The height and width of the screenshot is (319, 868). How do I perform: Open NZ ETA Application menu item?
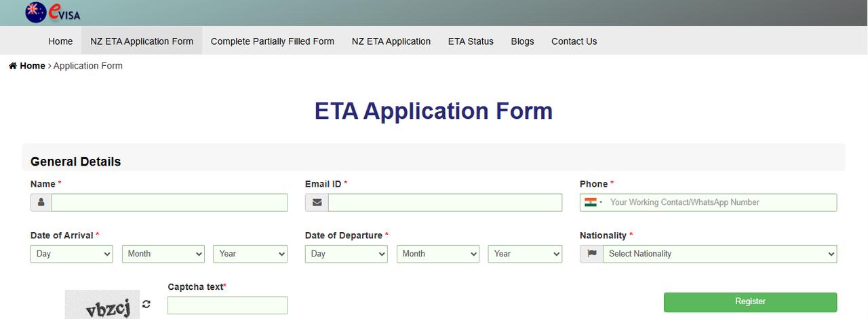[391, 41]
